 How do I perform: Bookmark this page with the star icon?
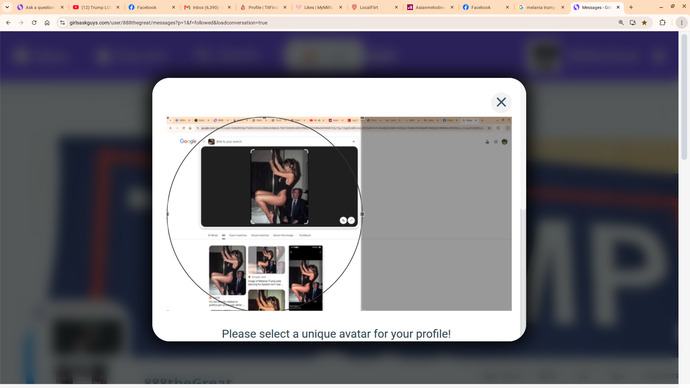[x=644, y=22]
